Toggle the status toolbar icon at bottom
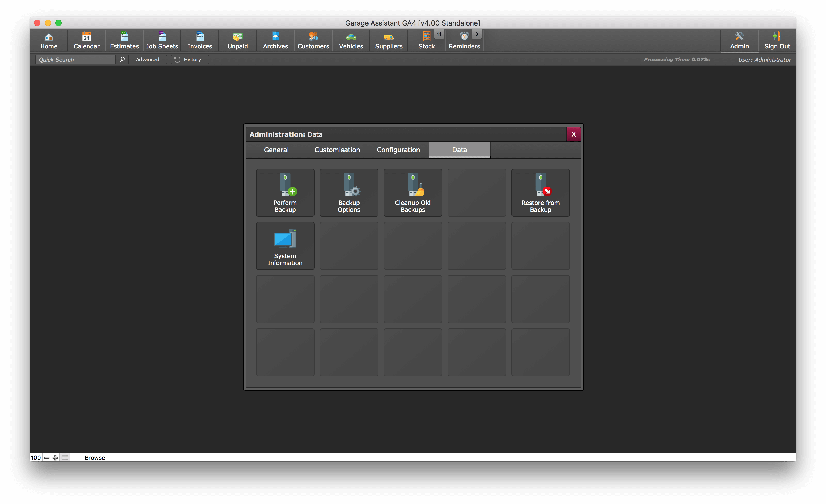Image resolution: width=826 pixels, height=504 pixels. pos(65,457)
